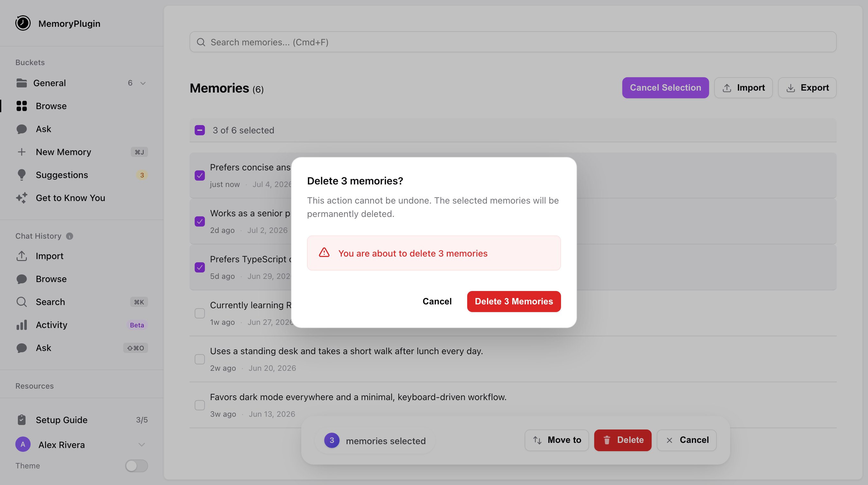Click Cancel in the bottom selection bar

[x=687, y=440]
